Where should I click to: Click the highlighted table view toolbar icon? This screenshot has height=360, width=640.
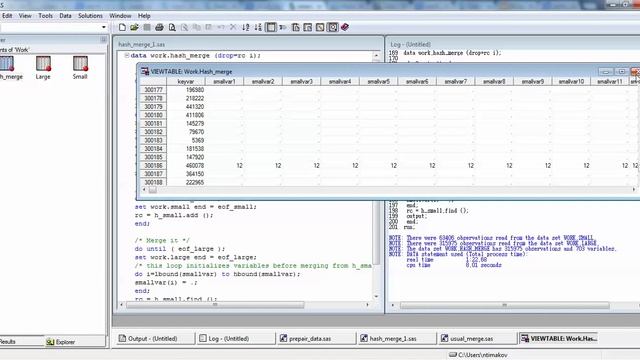coord(271,27)
